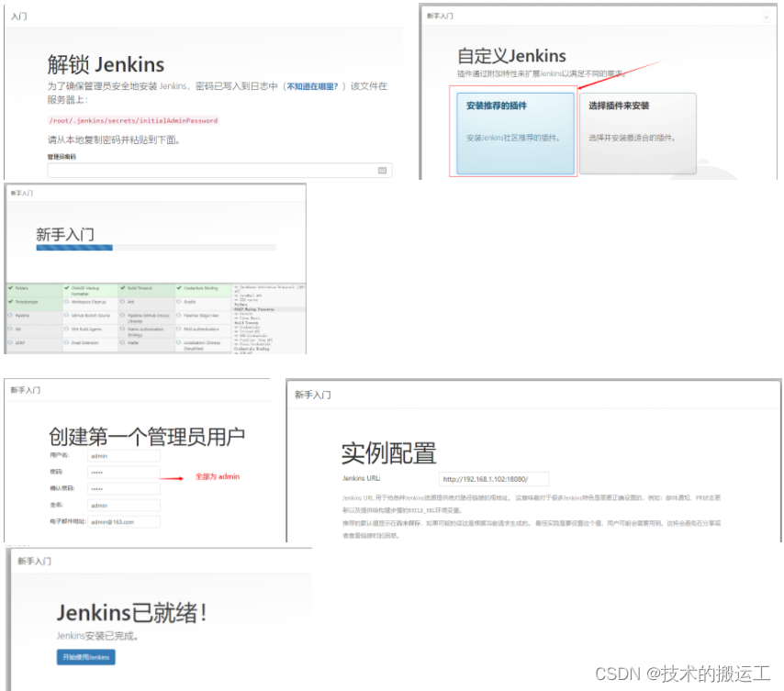This screenshot has width=784, height=691.
Task: Click the PAM Authentication spinner icon
Action: pos(178,329)
